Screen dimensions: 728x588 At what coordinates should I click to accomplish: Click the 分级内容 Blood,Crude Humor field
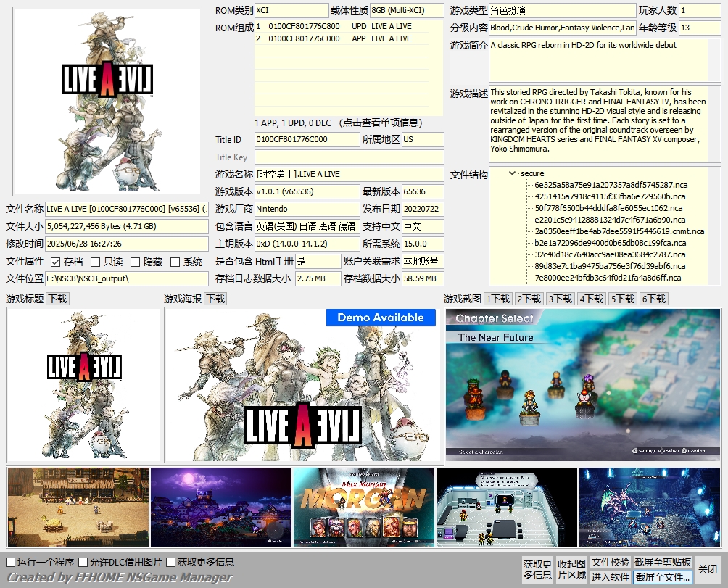click(x=563, y=28)
